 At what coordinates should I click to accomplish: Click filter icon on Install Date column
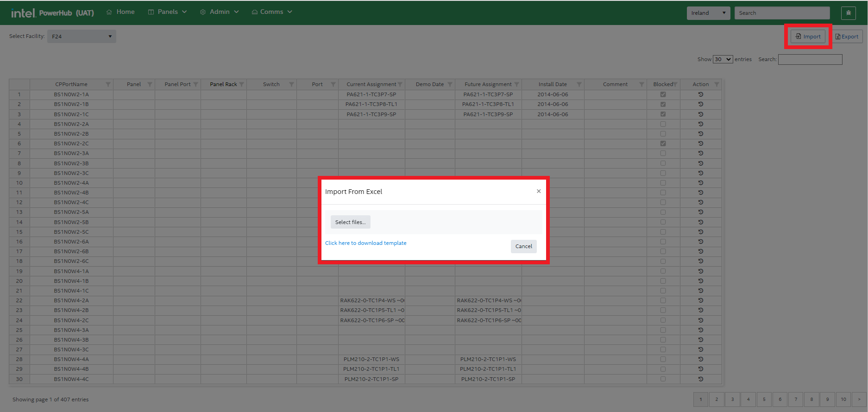[579, 84]
